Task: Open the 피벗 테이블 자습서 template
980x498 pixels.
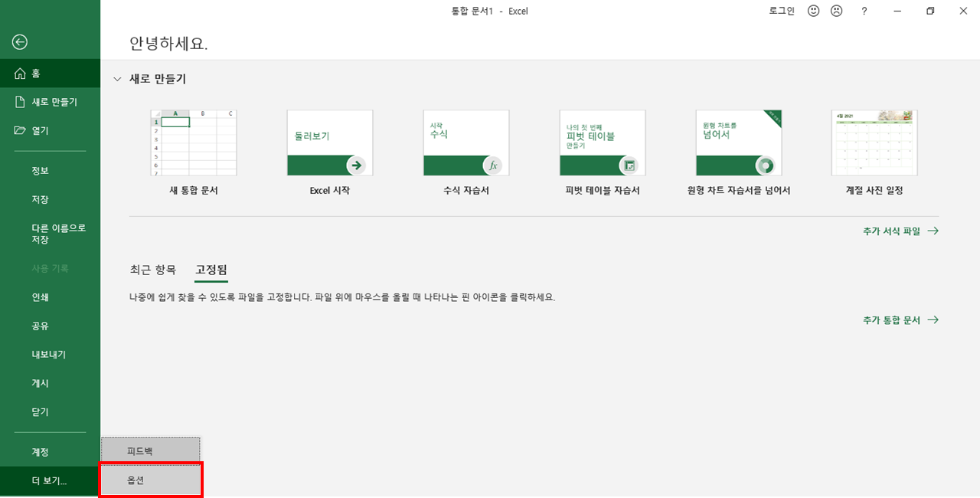Action: click(603, 153)
